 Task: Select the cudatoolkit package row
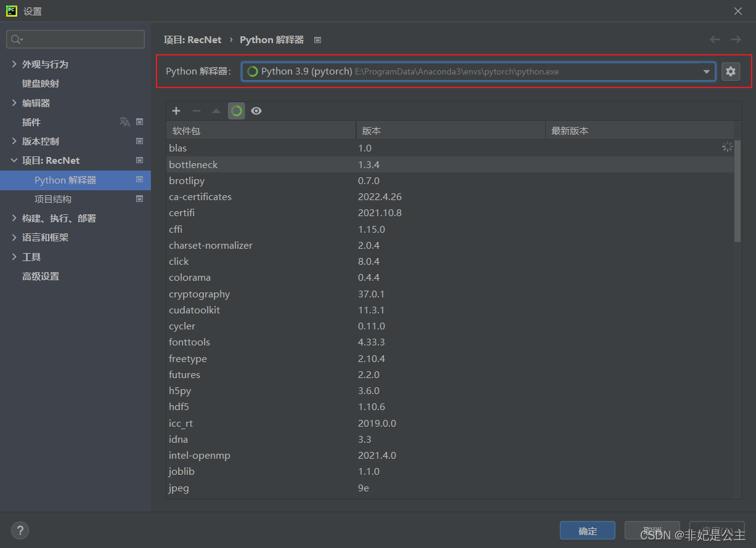[450, 310]
